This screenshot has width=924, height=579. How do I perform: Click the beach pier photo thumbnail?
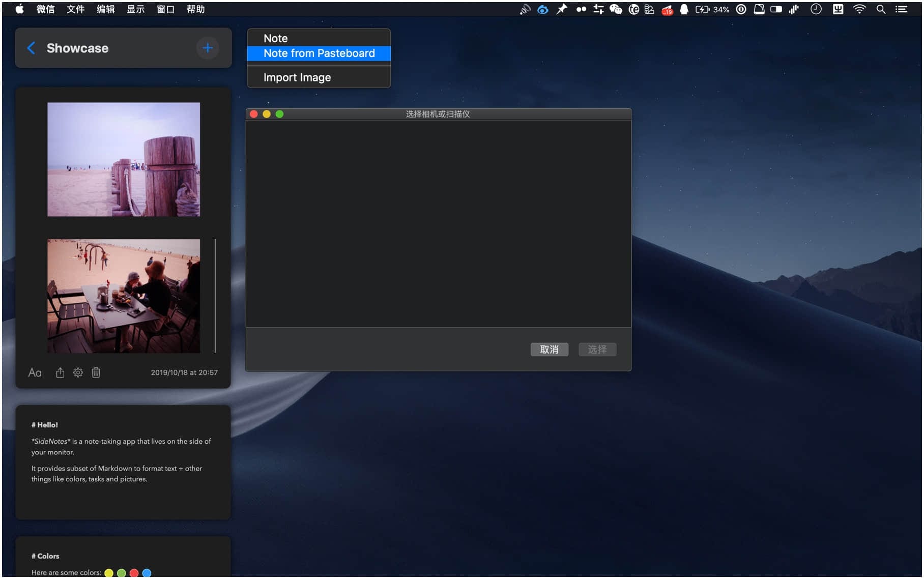click(124, 159)
